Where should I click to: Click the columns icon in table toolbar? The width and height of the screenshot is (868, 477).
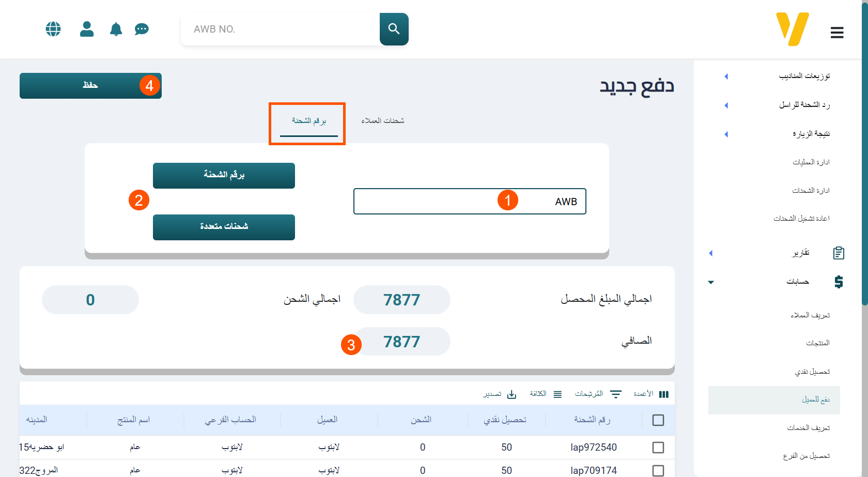[664, 394]
